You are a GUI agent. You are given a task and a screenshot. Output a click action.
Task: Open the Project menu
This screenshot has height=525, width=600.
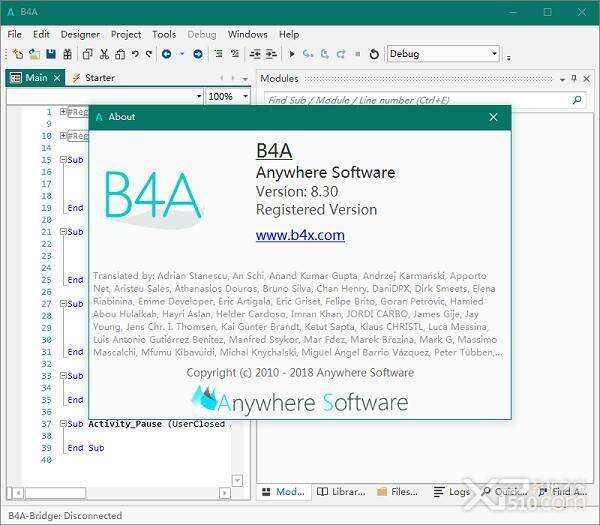pos(126,34)
